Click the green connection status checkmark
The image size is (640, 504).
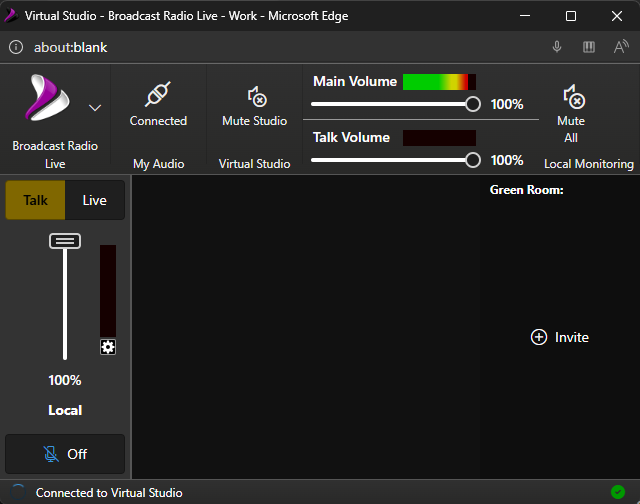coord(618,492)
